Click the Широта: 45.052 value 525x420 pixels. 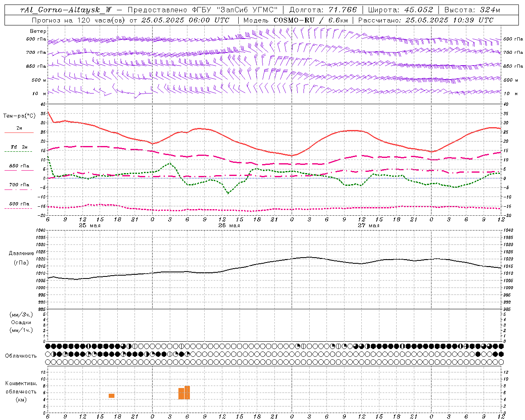click(x=400, y=10)
